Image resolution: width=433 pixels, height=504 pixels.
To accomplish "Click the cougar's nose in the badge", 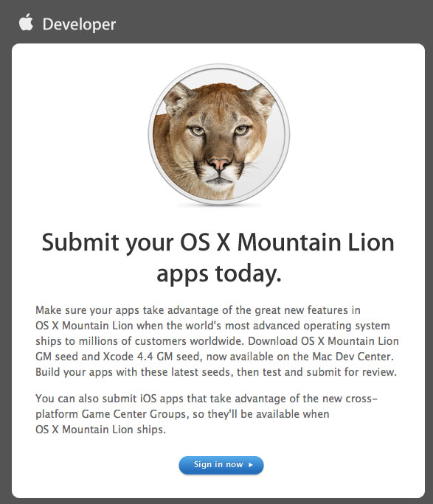I will pyautogui.click(x=219, y=164).
